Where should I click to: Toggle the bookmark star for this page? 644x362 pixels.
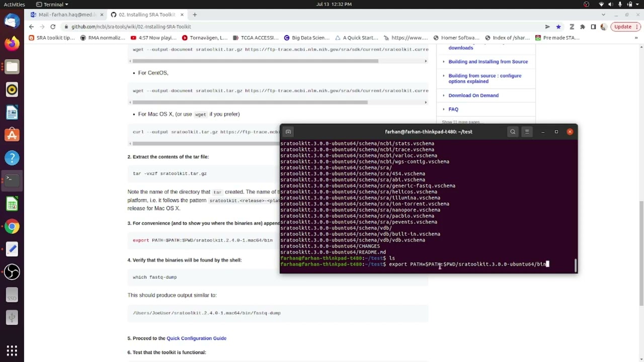(x=558, y=27)
